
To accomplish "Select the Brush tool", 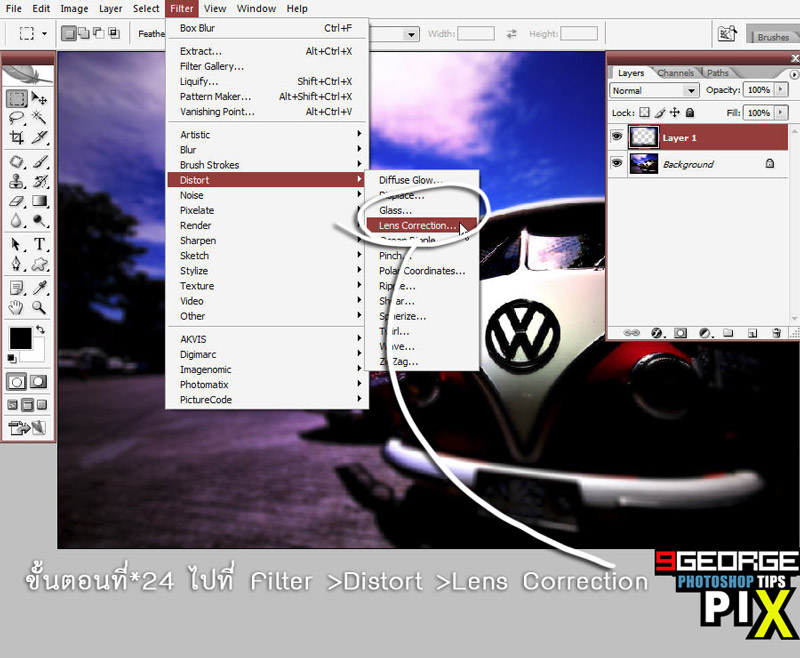I will click(x=39, y=162).
